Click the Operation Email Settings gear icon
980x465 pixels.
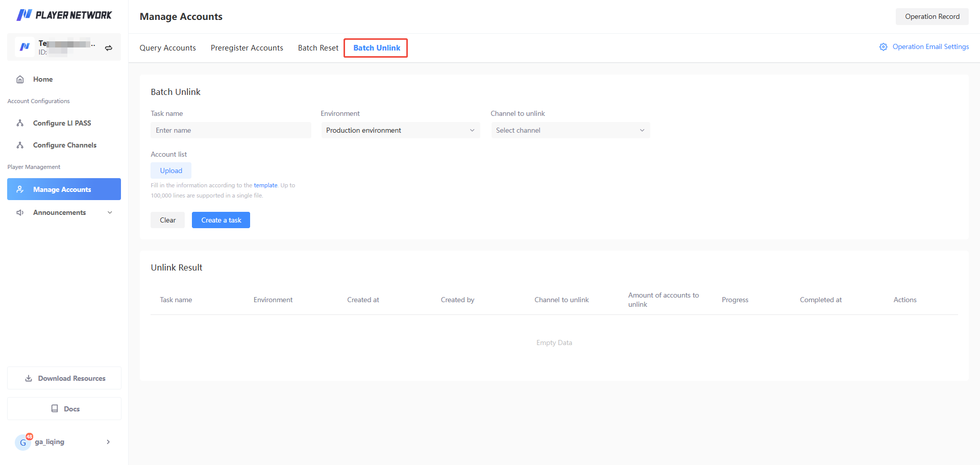pos(883,47)
